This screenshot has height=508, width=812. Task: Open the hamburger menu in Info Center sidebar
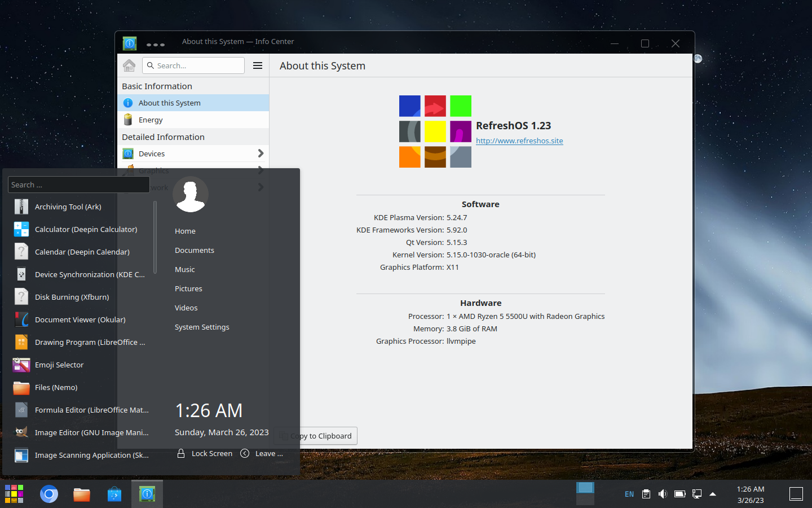pos(258,65)
